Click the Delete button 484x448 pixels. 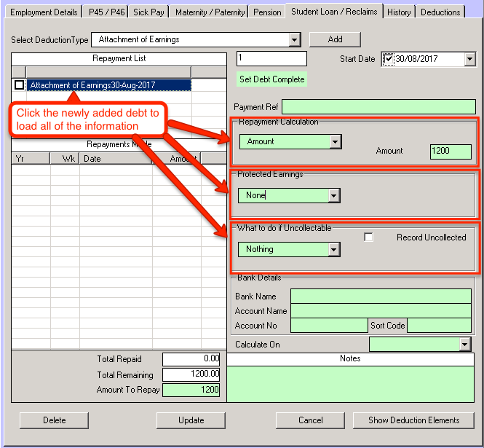[54, 420]
